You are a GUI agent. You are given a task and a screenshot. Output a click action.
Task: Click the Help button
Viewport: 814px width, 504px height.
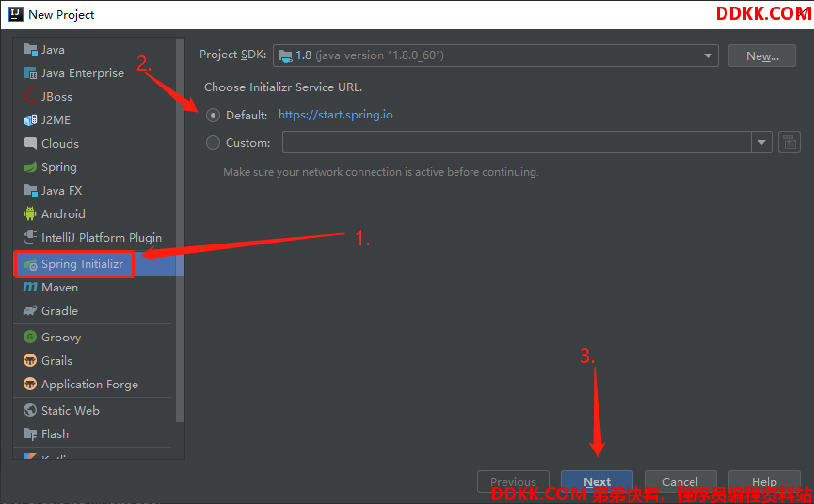[764, 481]
